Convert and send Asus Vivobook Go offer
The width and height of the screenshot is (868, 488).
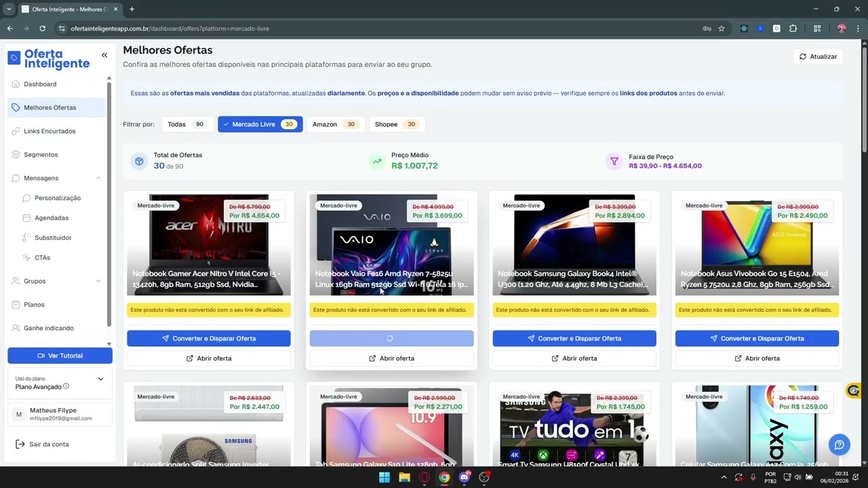click(757, 338)
